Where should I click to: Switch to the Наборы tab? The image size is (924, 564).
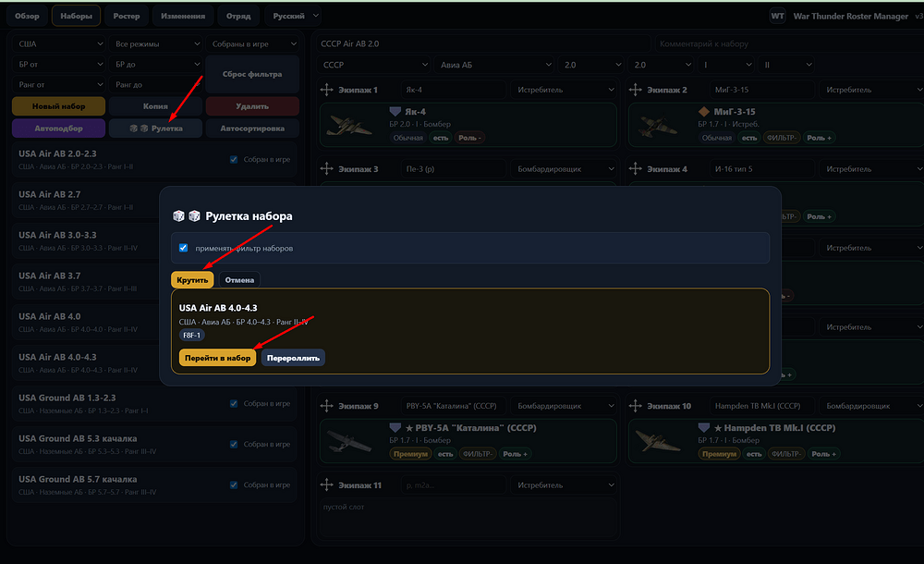(x=76, y=16)
